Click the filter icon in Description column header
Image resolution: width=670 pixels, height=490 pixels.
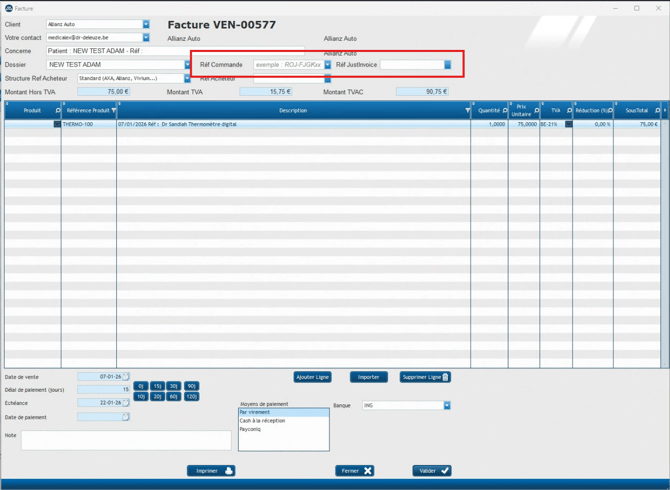[467, 111]
